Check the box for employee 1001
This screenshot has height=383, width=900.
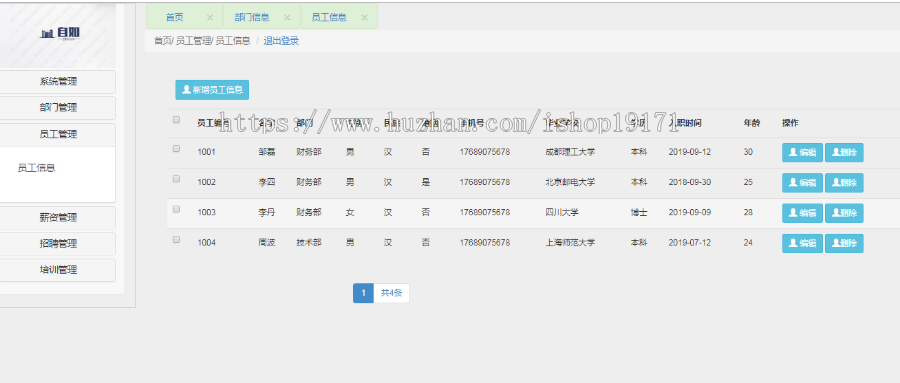click(176, 148)
